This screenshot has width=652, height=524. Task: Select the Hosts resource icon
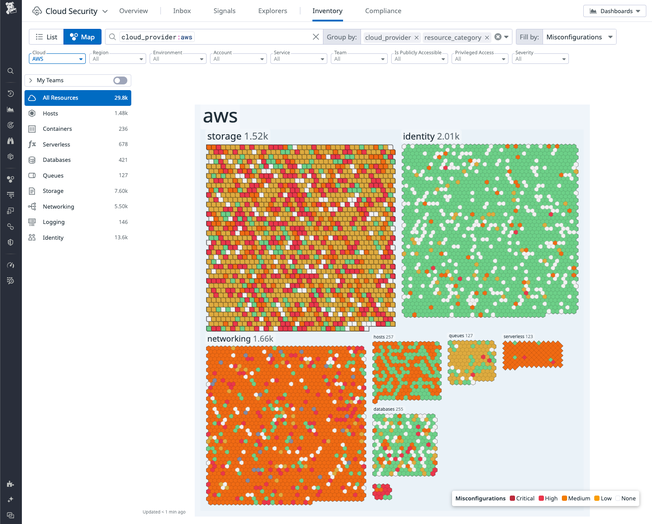(x=32, y=114)
